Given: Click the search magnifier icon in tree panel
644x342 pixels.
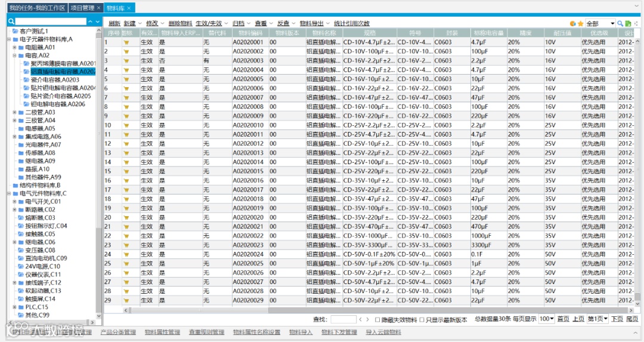Looking at the screenshot, I should [11, 21].
